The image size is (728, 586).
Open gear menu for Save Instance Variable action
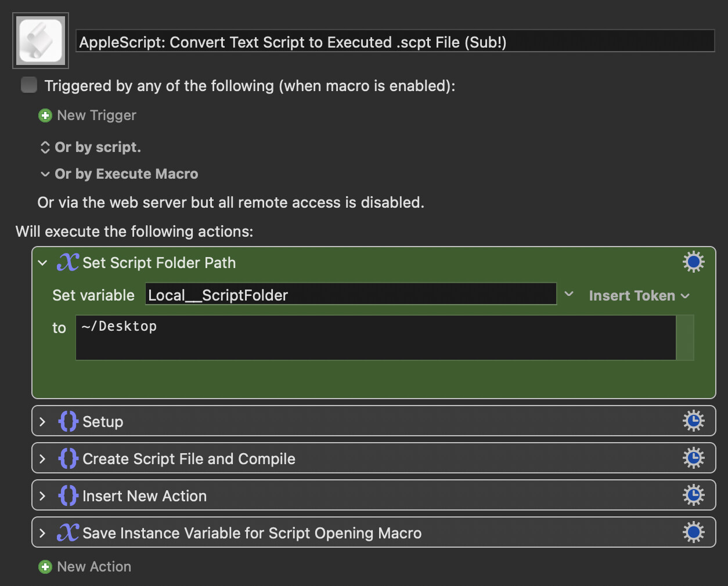(x=693, y=533)
